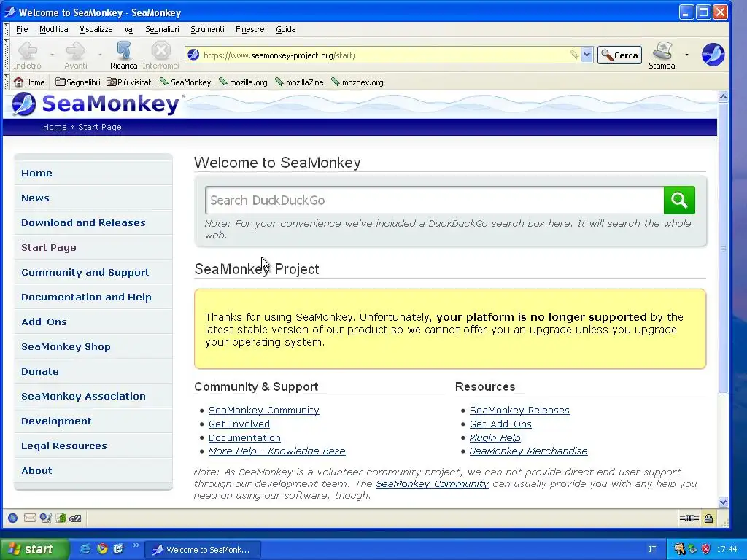This screenshot has height=560, width=747.
Task: Click the mozilla.org bookmark
Action: (x=244, y=82)
